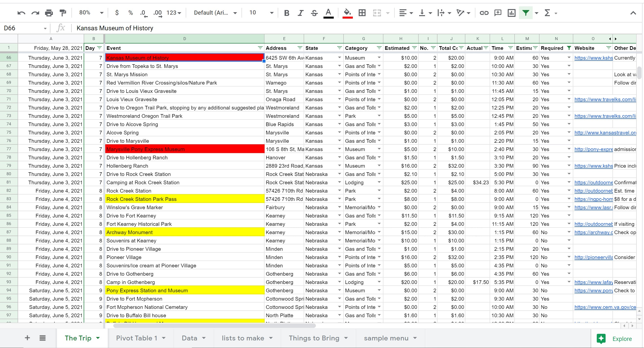Click the print icon
644x348 pixels.
[49, 13]
